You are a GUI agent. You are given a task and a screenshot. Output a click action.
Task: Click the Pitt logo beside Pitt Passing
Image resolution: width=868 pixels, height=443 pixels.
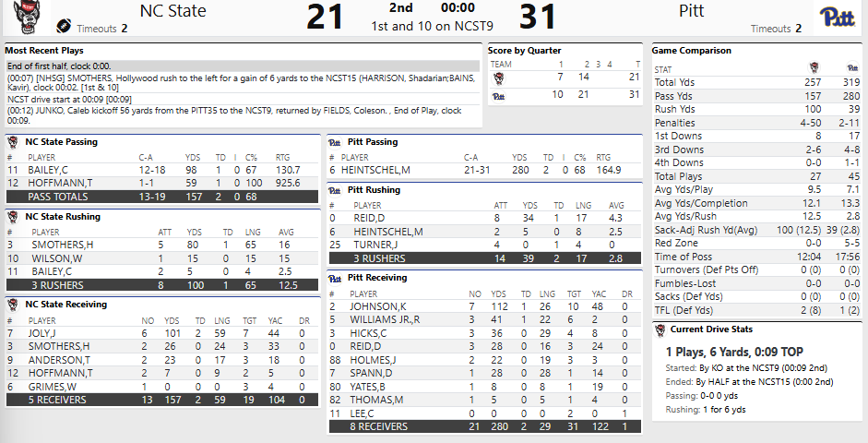point(337,143)
